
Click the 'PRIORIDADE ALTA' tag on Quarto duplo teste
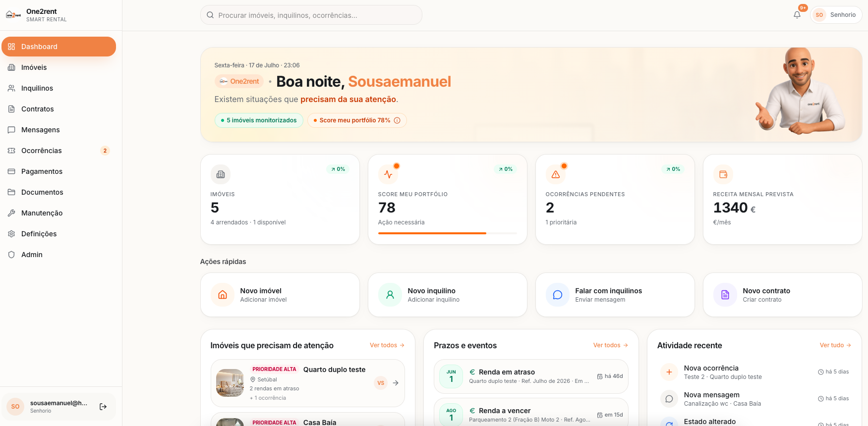[274, 370]
